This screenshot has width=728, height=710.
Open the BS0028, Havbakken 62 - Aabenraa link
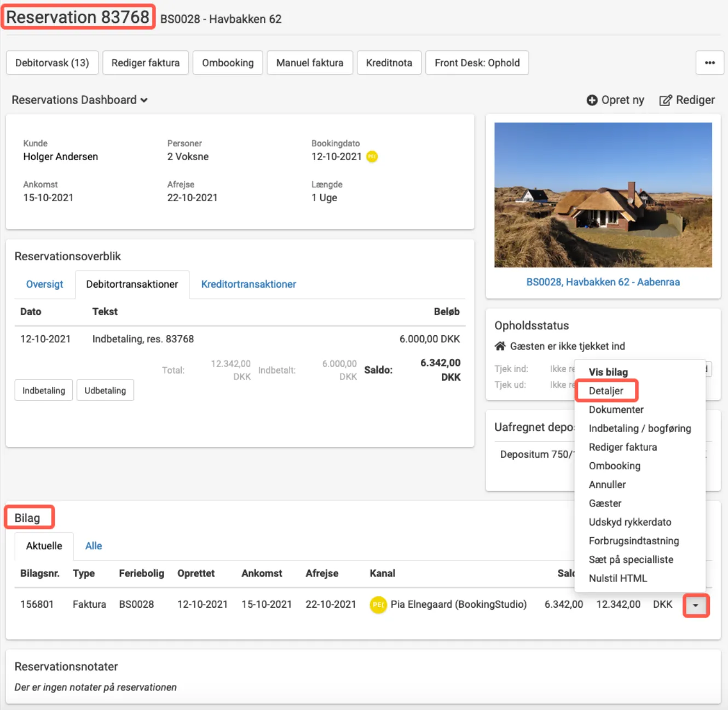click(603, 282)
